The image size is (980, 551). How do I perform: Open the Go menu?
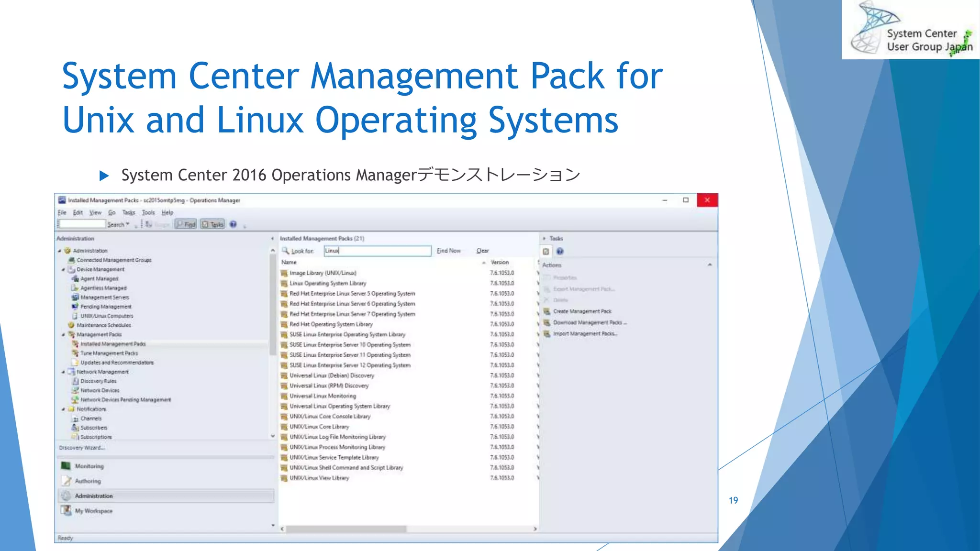pyautogui.click(x=111, y=212)
